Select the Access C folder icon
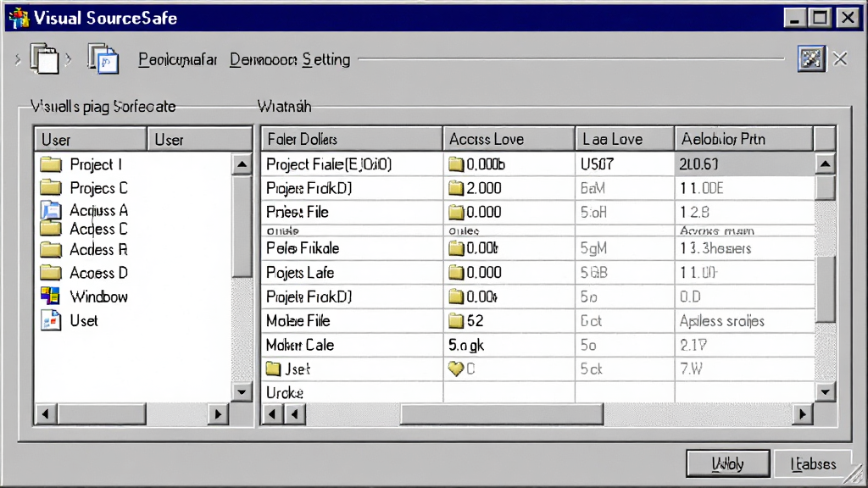The width and height of the screenshot is (868, 488). 51,229
